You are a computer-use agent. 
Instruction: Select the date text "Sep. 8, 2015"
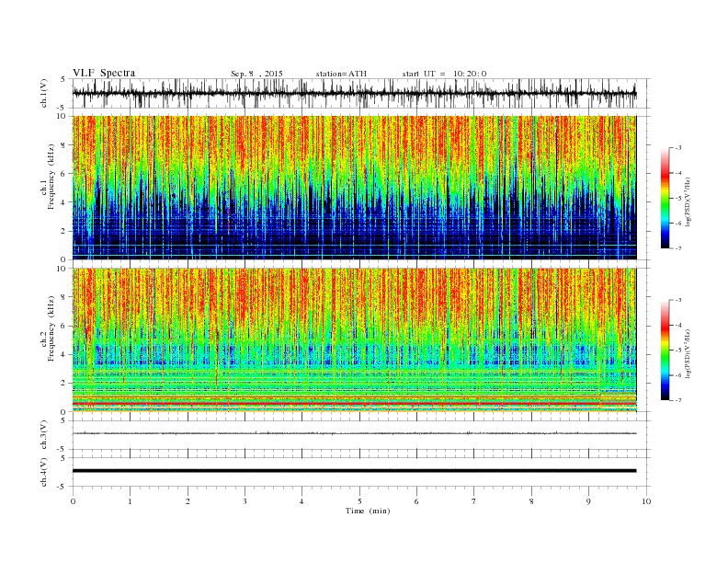[x=256, y=74]
